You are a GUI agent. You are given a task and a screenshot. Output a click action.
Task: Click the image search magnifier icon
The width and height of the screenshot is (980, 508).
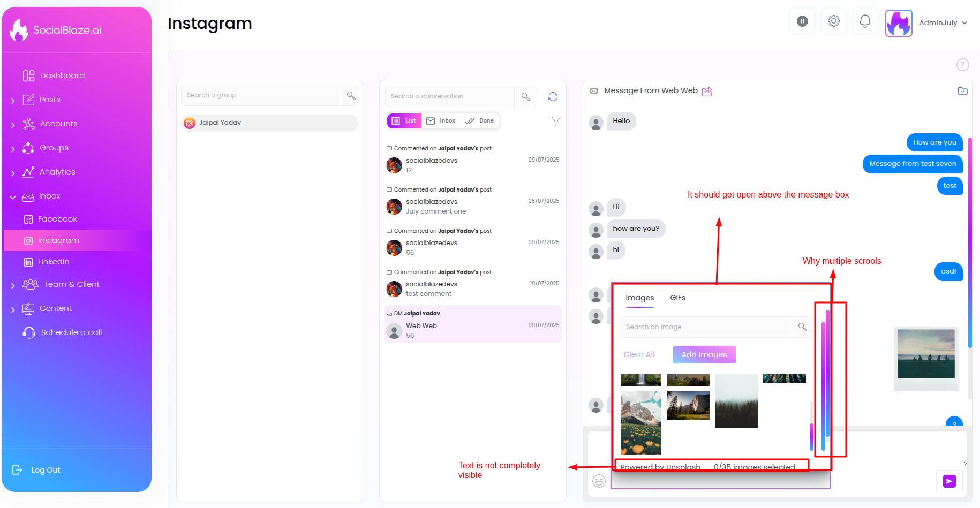coord(802,327)
